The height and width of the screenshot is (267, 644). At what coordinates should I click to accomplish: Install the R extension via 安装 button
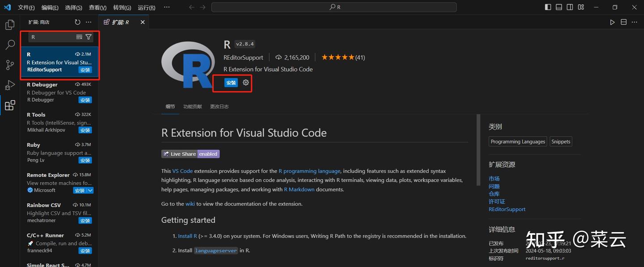[x=231, y=82]
